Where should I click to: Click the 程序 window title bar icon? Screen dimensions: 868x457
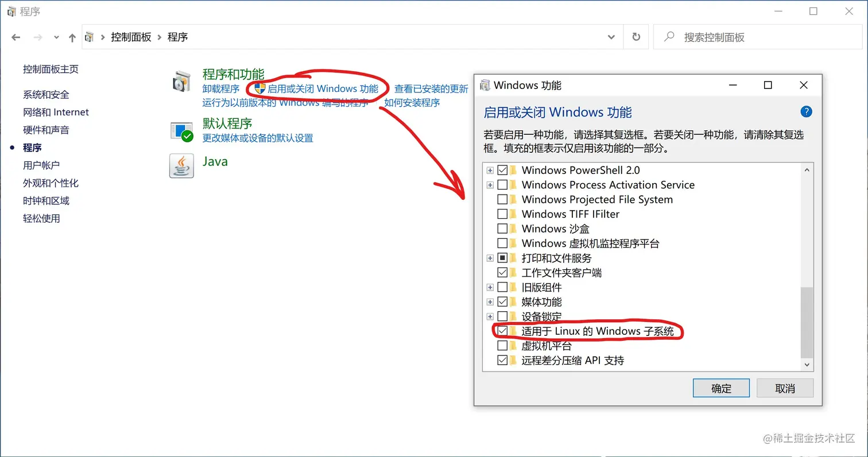(11, 11)
